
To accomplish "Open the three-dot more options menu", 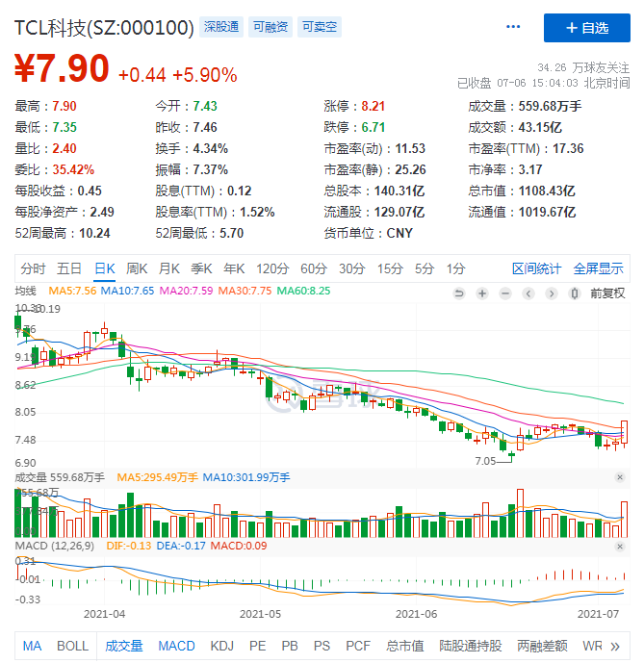I will pyautogui.click(x=513, y=28).
